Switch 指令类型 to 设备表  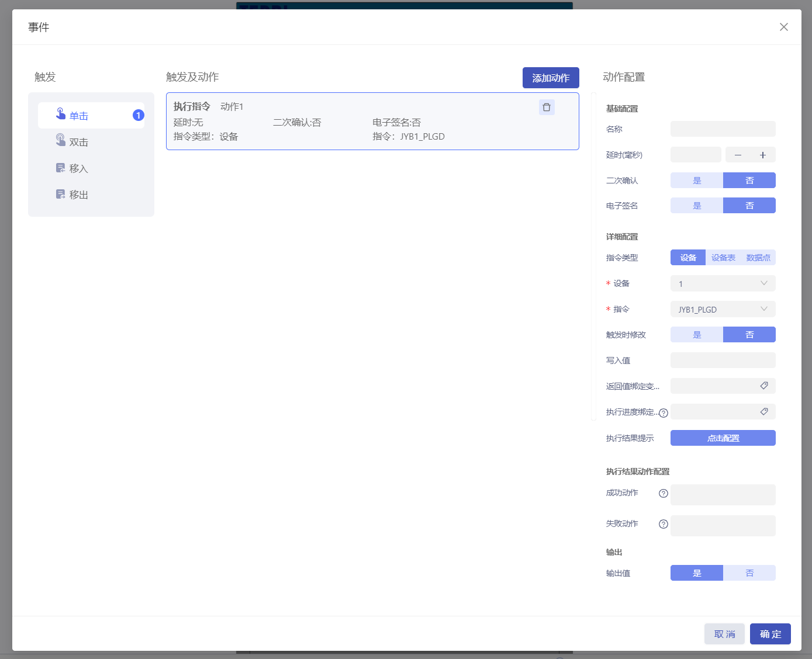(723, 258)
